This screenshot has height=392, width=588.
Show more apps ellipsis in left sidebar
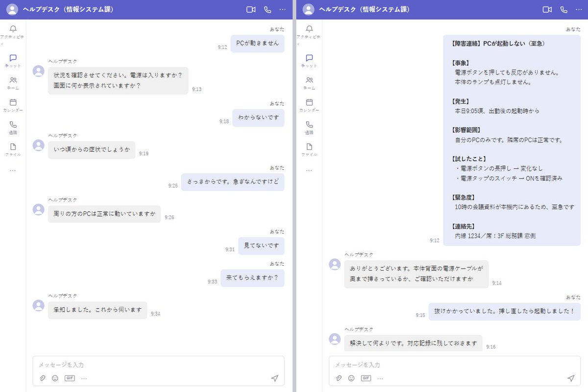[x=13, y=170]
